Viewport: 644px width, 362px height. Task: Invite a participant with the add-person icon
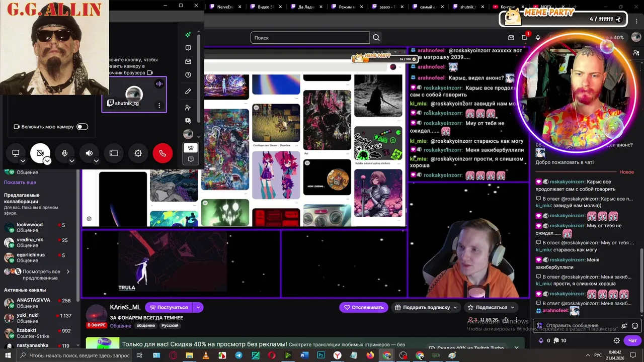(188, 108)
